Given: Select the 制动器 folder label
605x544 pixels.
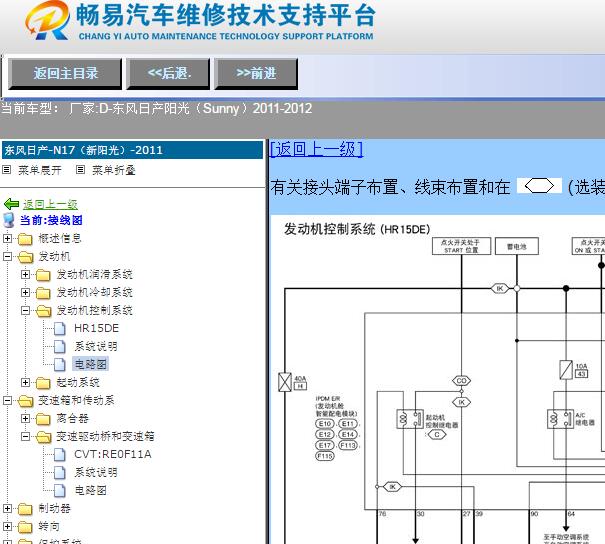Looking at the screenshot, I should pyautogui.click(x=54, y=509).
